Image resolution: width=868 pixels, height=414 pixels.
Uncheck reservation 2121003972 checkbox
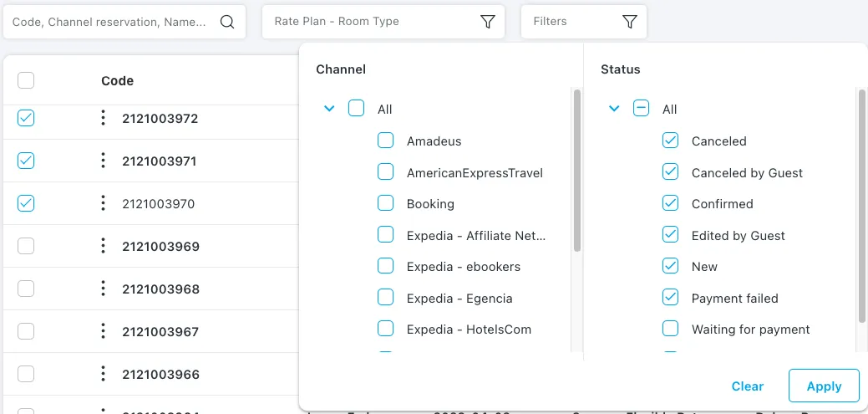click(x=26, y=118)
